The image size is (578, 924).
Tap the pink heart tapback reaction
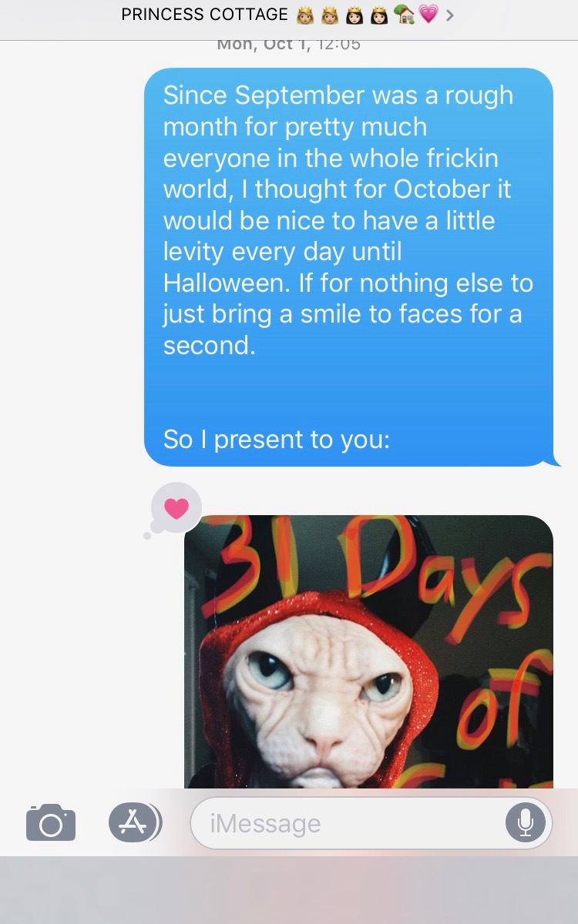[x=176, y=508]
